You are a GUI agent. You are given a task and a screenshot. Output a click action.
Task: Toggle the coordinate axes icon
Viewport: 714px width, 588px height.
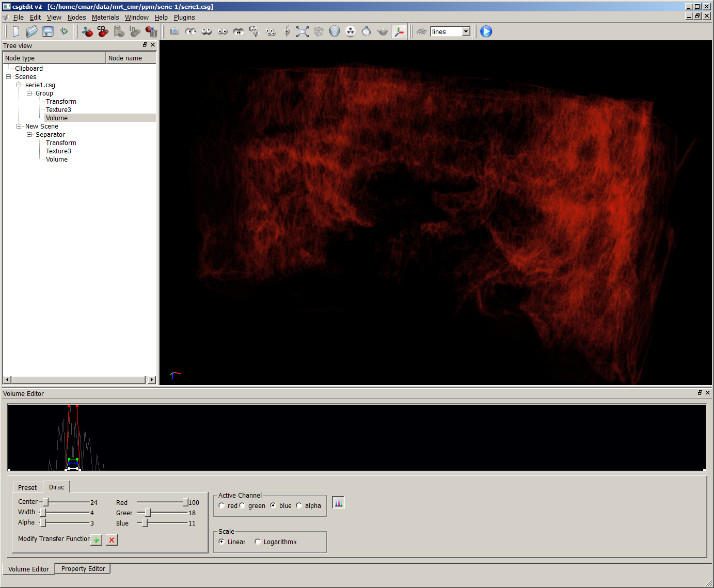click(399, 31)
